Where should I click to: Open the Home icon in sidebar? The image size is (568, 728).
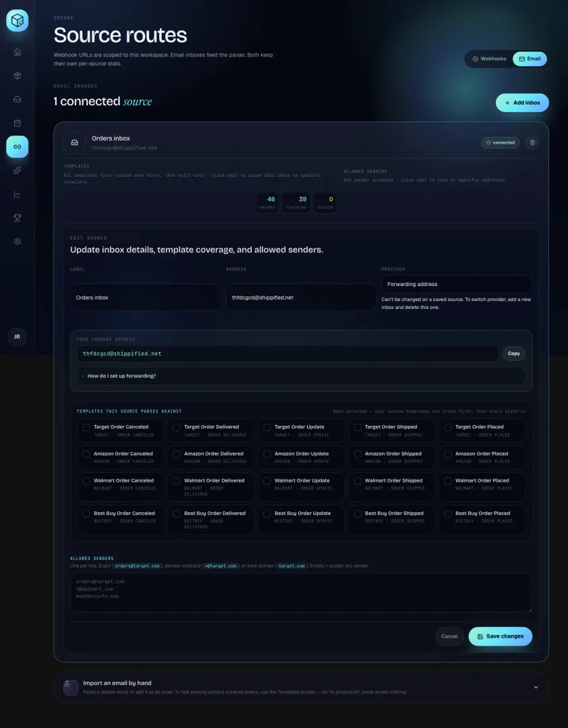coord(17,52)
